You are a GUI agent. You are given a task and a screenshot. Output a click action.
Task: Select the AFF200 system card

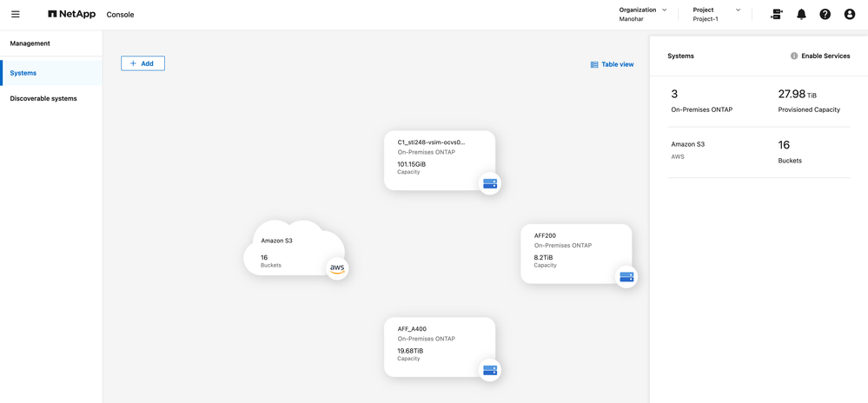click(576, 254)
